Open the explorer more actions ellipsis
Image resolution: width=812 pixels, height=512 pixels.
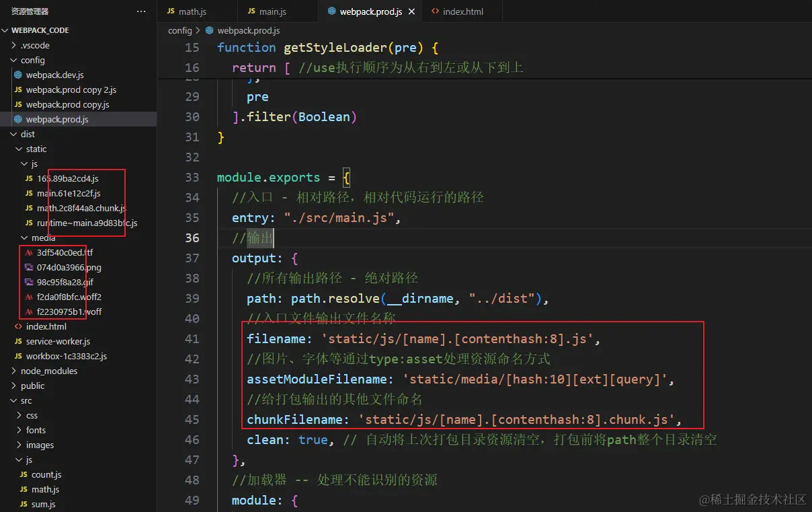pos(140,11)
